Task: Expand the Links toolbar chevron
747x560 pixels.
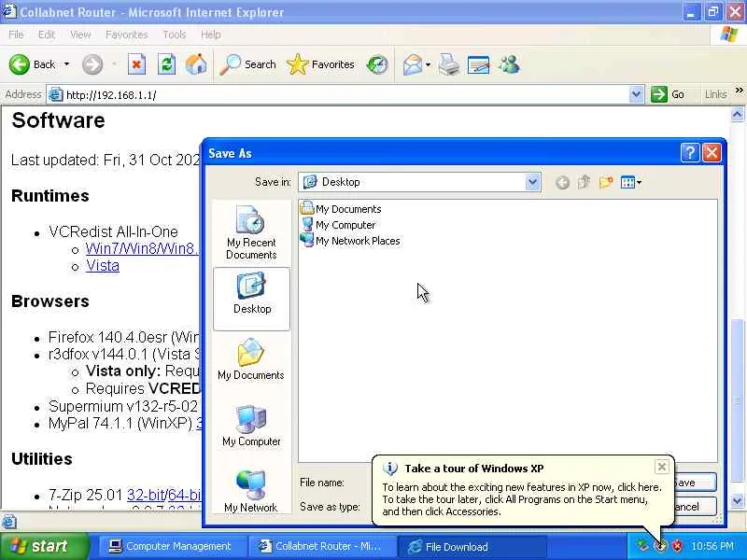Action: [739, 91]
